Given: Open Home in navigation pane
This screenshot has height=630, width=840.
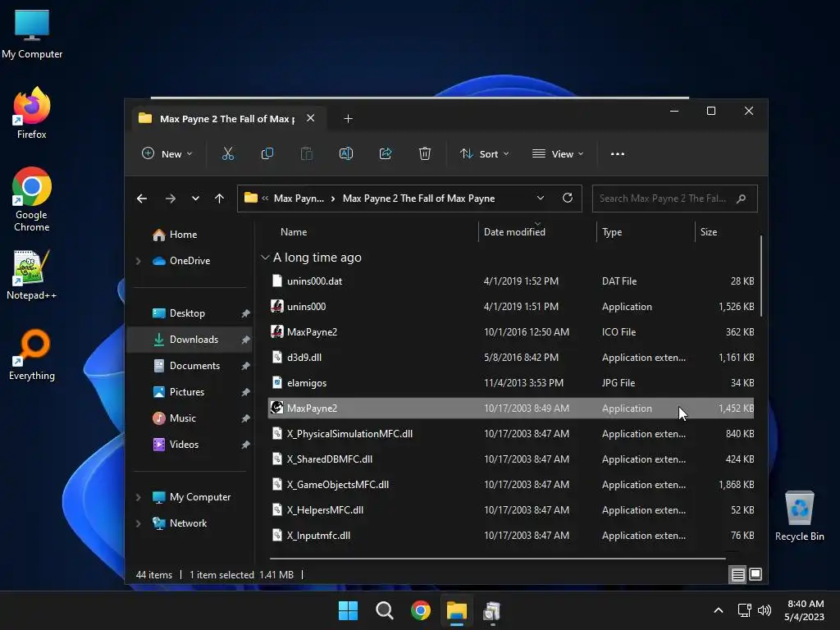Looking at the screenshot, I should 183,235.
